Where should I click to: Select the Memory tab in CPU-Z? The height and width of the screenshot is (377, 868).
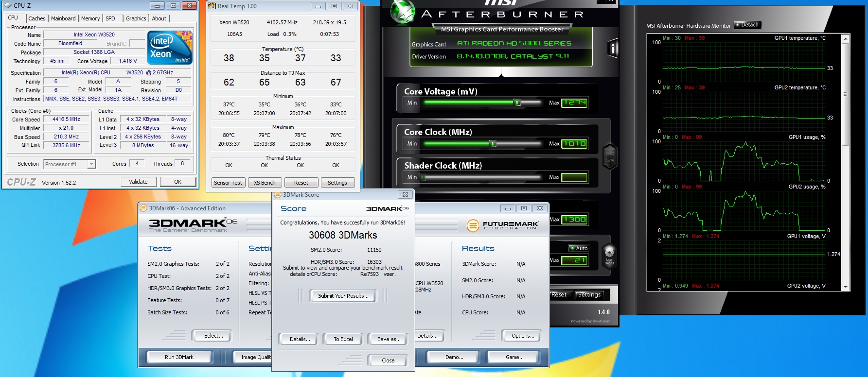click(x=90, y=18)
